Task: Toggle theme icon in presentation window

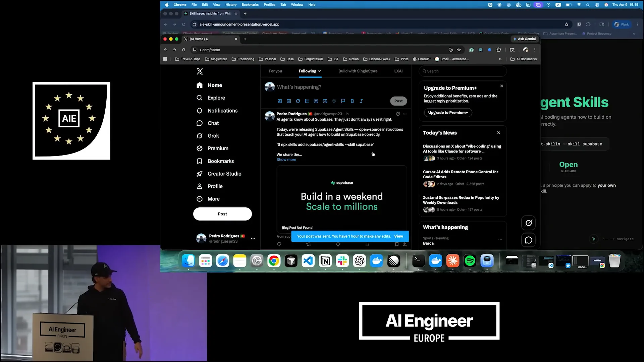Action: coord(594,239)
